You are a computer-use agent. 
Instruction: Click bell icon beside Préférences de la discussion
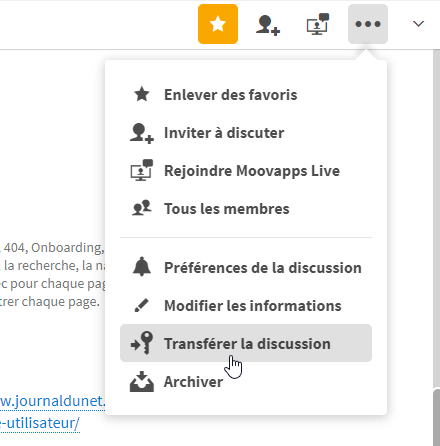click(142, 266)
